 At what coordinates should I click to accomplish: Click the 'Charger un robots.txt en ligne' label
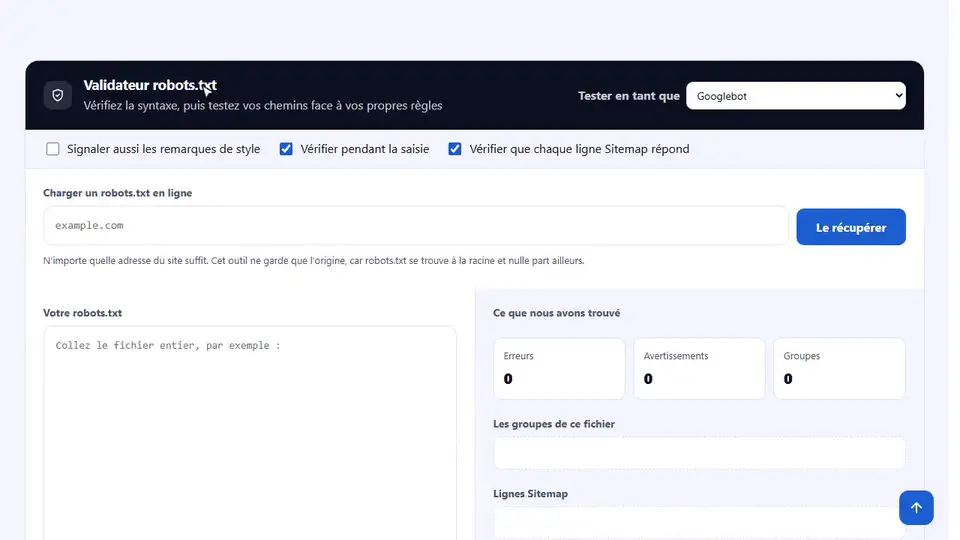[x=118, y=193]
